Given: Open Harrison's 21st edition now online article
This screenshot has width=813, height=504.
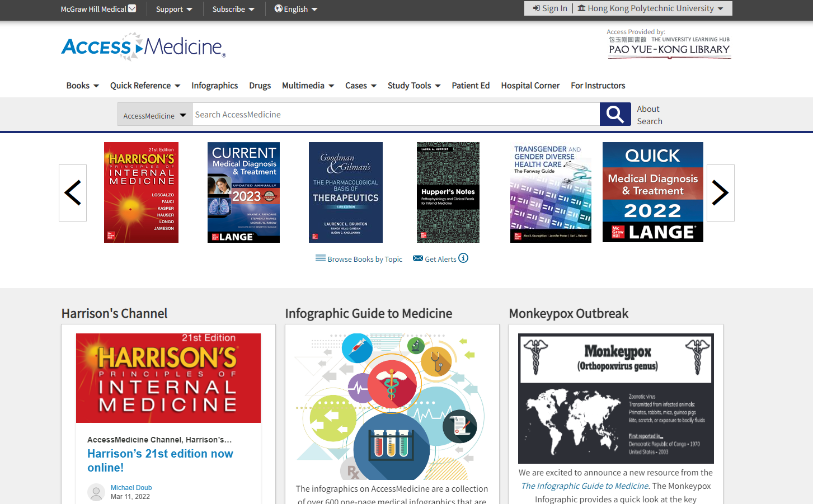Looking at the screenshot, I should [x=160, y=460].
